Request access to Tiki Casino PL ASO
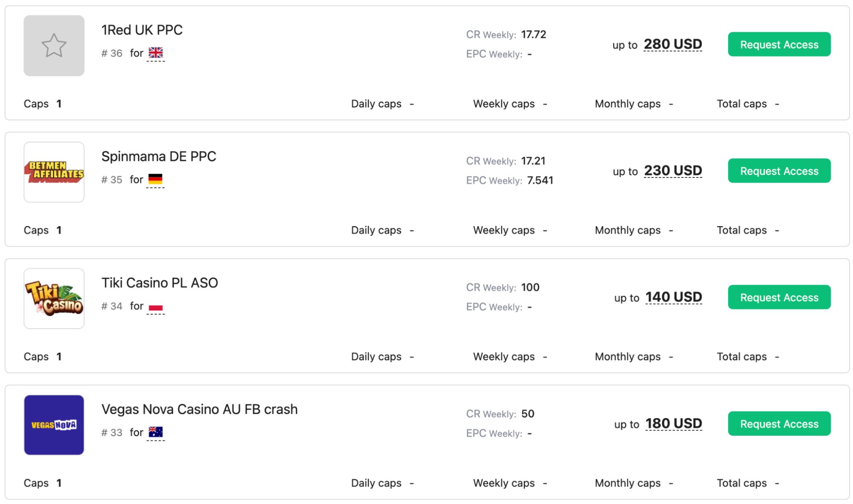The height and width of the screenshot is (504, 853). pos(779,297)
